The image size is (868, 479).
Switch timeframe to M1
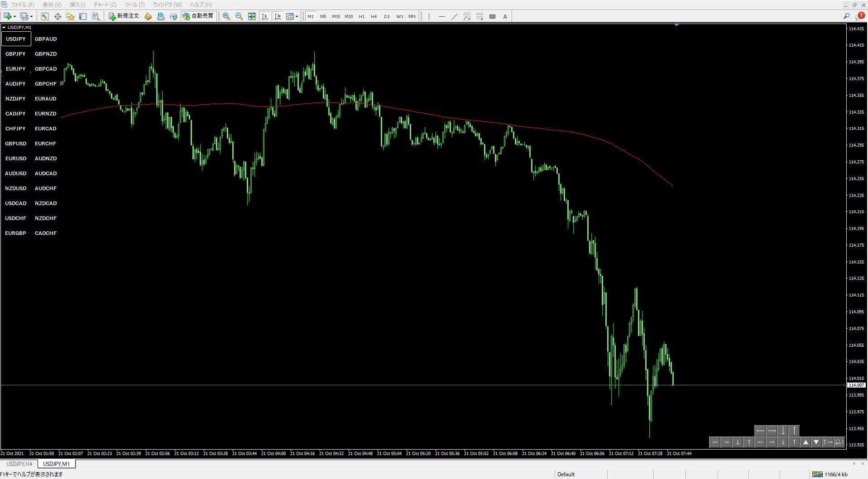(311, 16)
